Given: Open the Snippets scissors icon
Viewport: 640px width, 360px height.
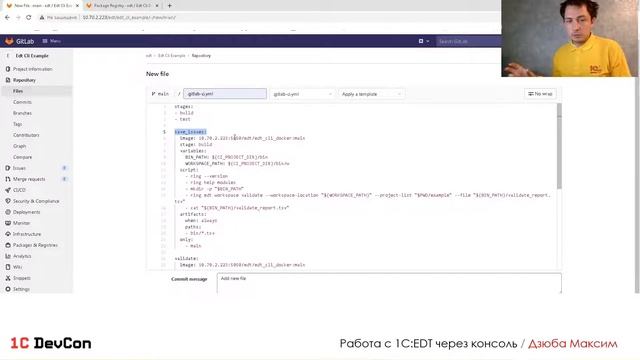Looking at the screenshot, I should click(x=8, y=278).
